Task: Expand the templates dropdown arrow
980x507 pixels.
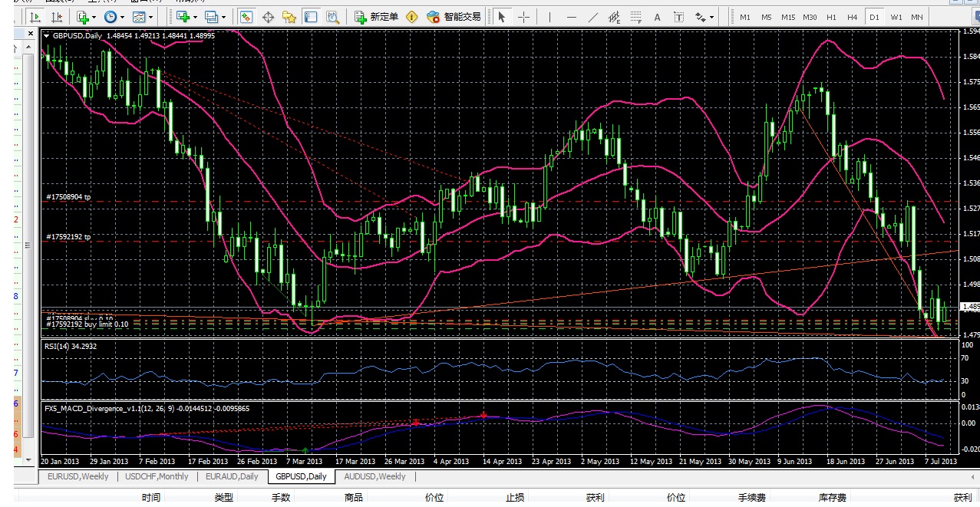Action: [x=150, y=17]
